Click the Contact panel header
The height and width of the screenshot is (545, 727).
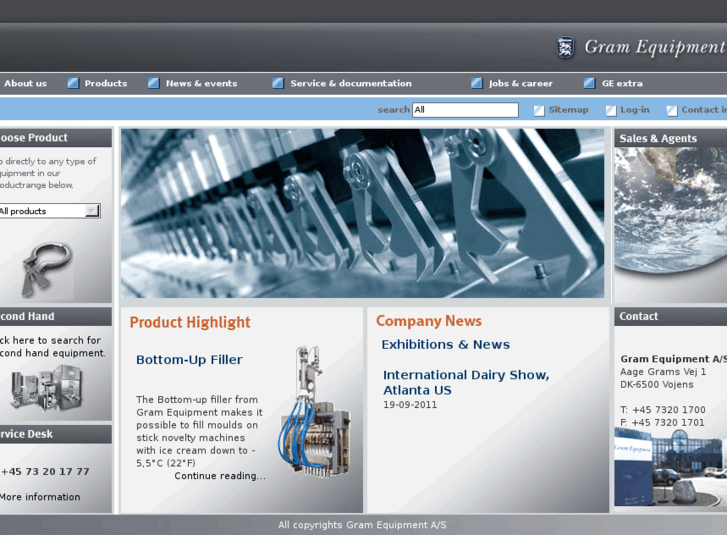(x=670, y=316)
